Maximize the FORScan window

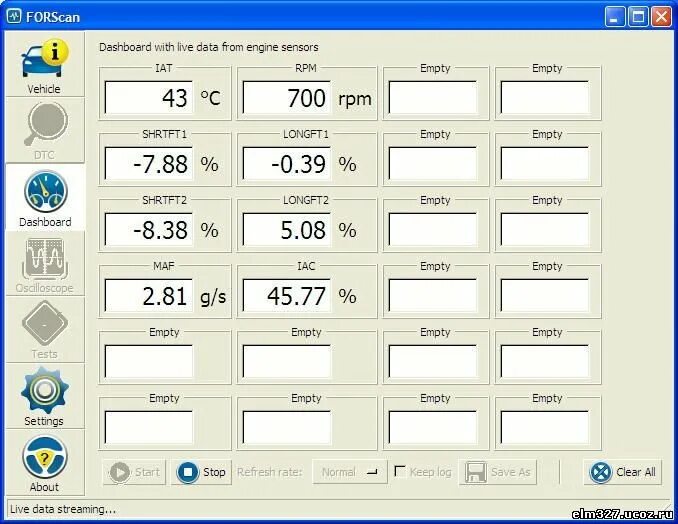click(x=638, y=17)
